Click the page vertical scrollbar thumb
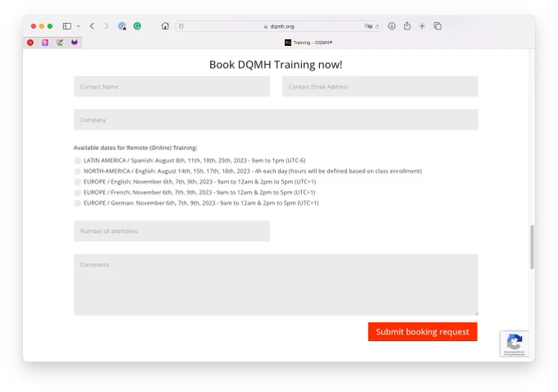This screenshot has height=392, width=558. [x=532, y=247]
